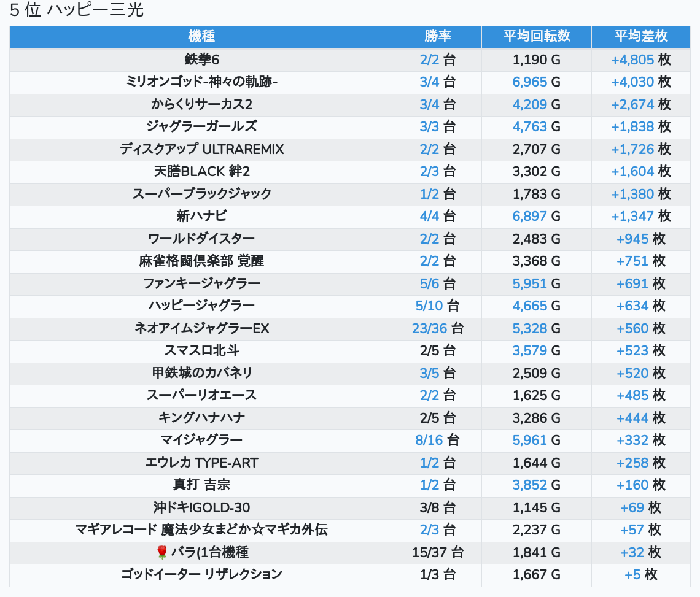Select マイジャグラー machine name
Image resolution: width=700 pixels, height=597 pixels.
tap(201, 441)
